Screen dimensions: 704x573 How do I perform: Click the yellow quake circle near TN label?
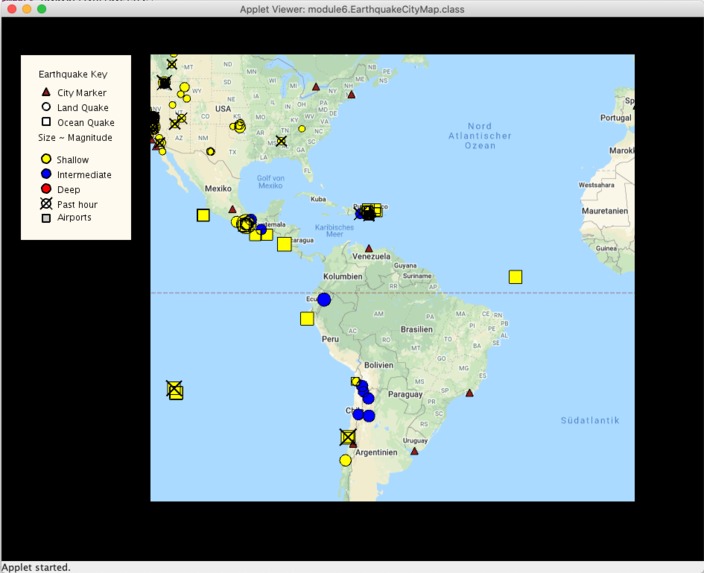tap(302, 129)
